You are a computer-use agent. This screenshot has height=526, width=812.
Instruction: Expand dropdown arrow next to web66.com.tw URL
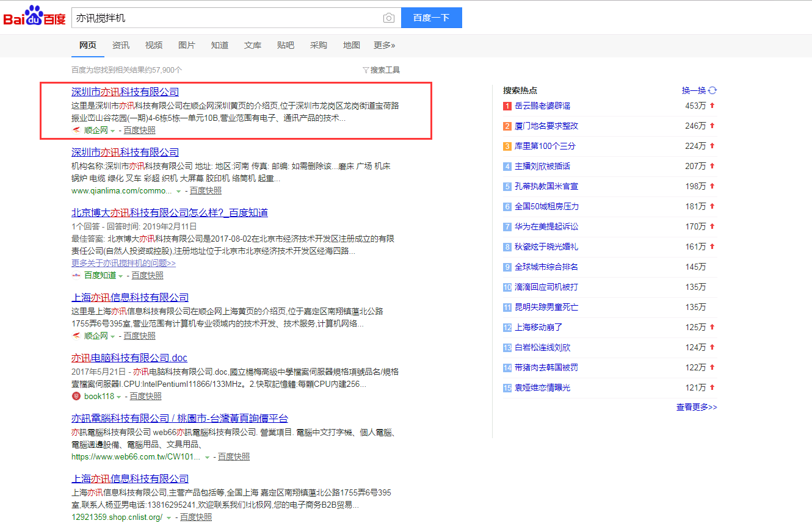tap(207, 457)
